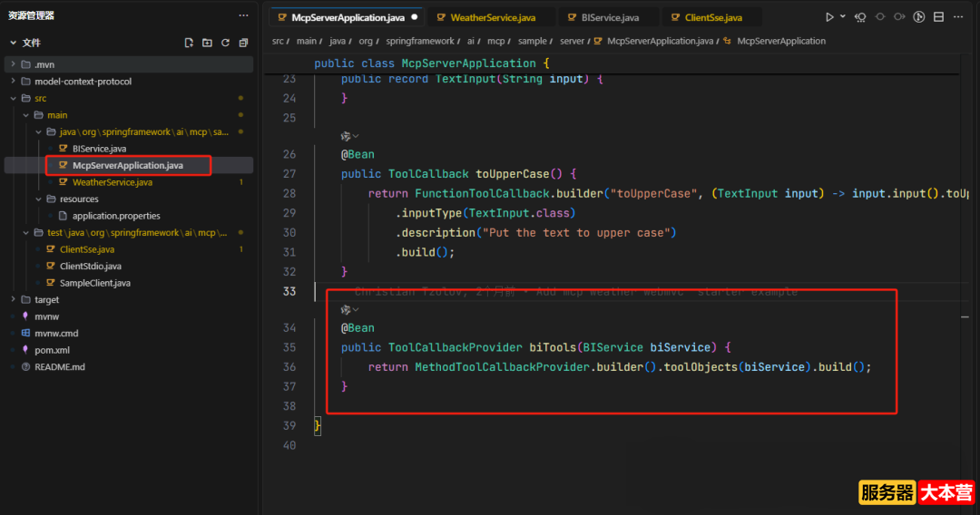Open the run options dropdown arrow
Image resolution: width=980 pixels, height=515 pixels.
pyautogui.click(x=842, y=17)
